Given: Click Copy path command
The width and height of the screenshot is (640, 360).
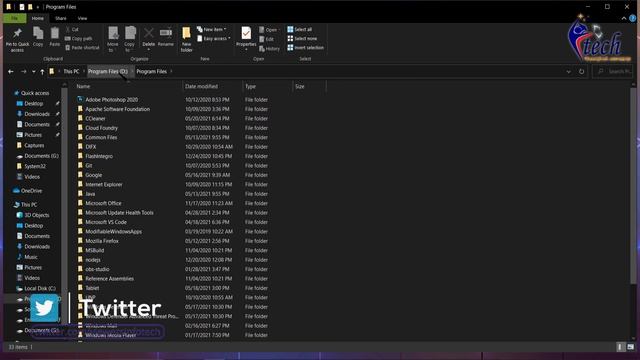Looking at the screenshot, I should click(78, 38).
